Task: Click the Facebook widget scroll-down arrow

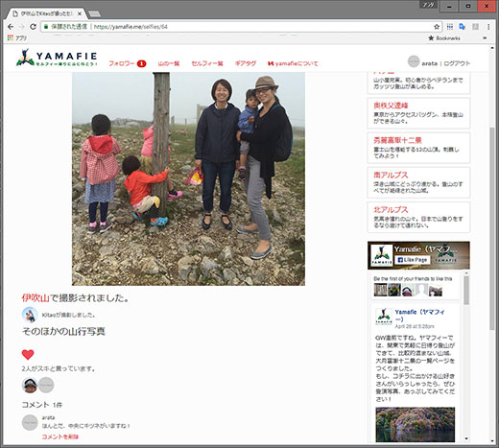Action: 466,438
